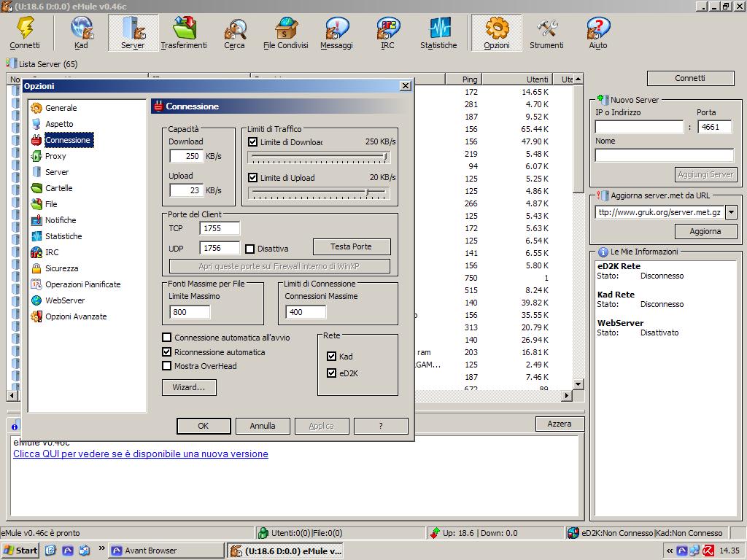Open the Cerca search toolbar icon

coord(234,32)
